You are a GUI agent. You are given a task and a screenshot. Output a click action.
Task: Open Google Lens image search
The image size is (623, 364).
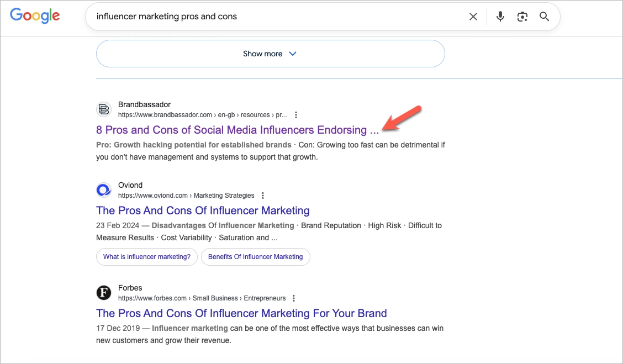coord(522,17)
